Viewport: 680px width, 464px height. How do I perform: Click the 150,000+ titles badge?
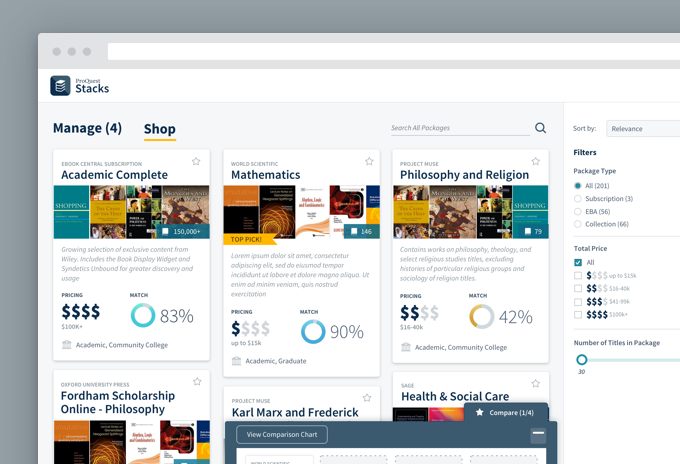183,232
